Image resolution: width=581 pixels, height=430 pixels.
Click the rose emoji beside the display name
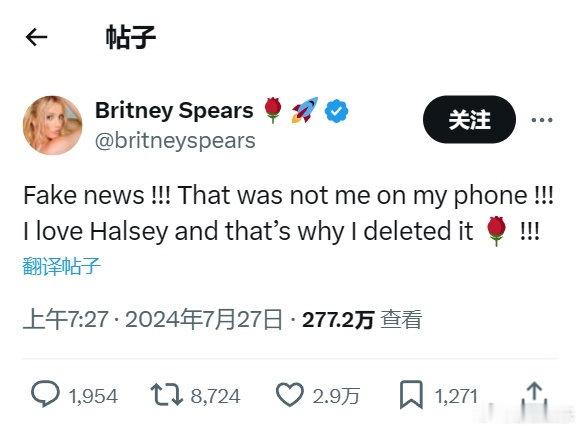(273, 110)
